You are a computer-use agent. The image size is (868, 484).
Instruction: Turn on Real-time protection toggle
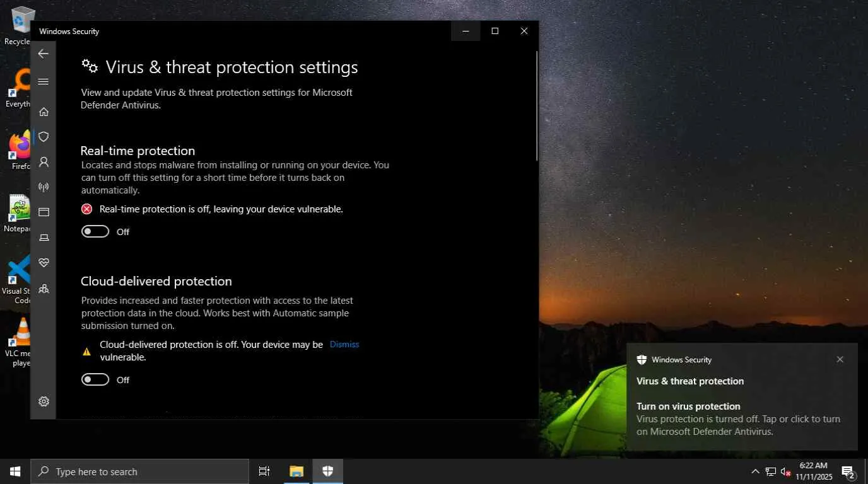[x=95, y=231]
